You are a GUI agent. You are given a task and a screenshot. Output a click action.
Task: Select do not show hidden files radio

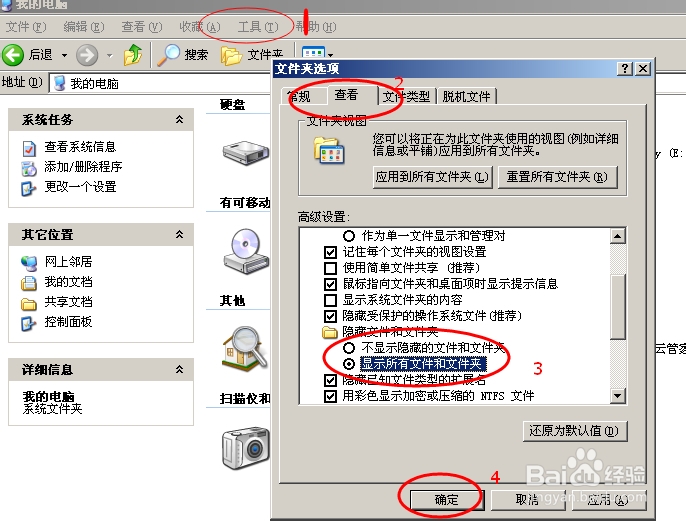click(x=349, y=348)
